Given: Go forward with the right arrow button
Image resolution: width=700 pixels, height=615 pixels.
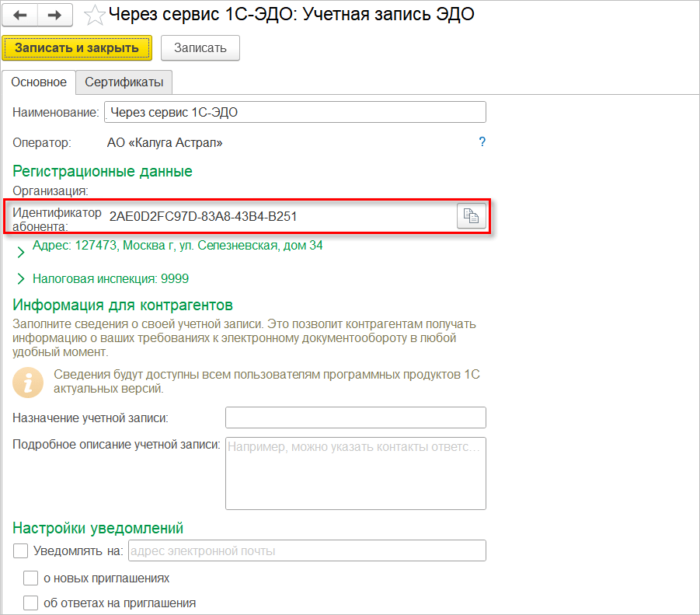Looking at the screenshot, I should coord(54,15).
